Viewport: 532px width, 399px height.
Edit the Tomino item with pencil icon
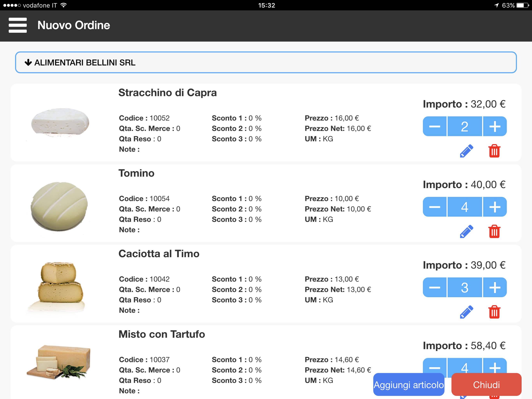(466, 231)
